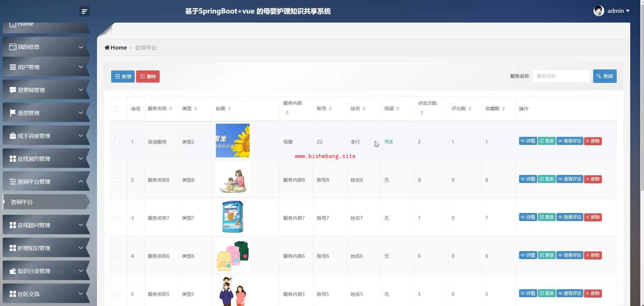Sort by 收藏数 column arrows
Screen dimensions: 644x306
504,109
